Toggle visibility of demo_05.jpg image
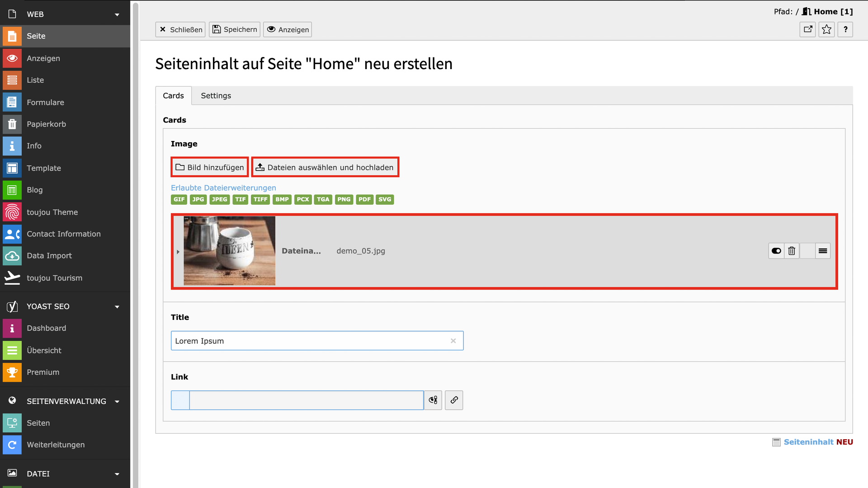Screen dimensions: 868x488 (x=776, y=251)
